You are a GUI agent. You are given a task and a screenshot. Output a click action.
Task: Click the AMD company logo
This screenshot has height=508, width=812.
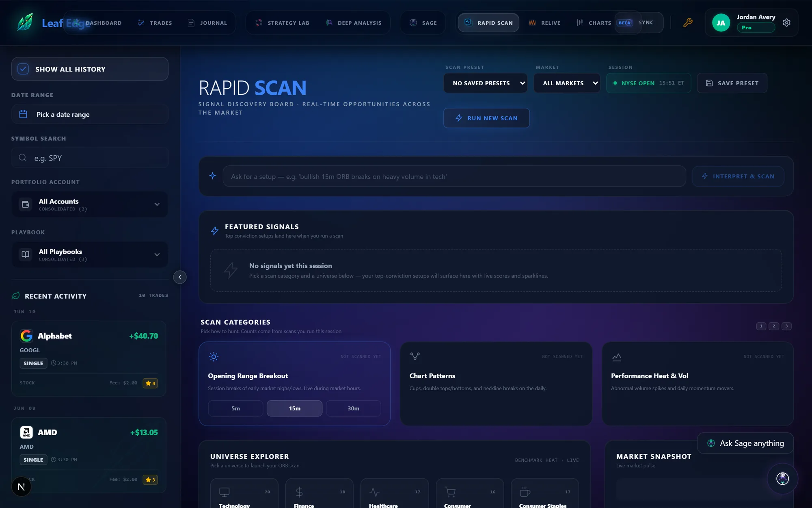(x=26, y=432)
